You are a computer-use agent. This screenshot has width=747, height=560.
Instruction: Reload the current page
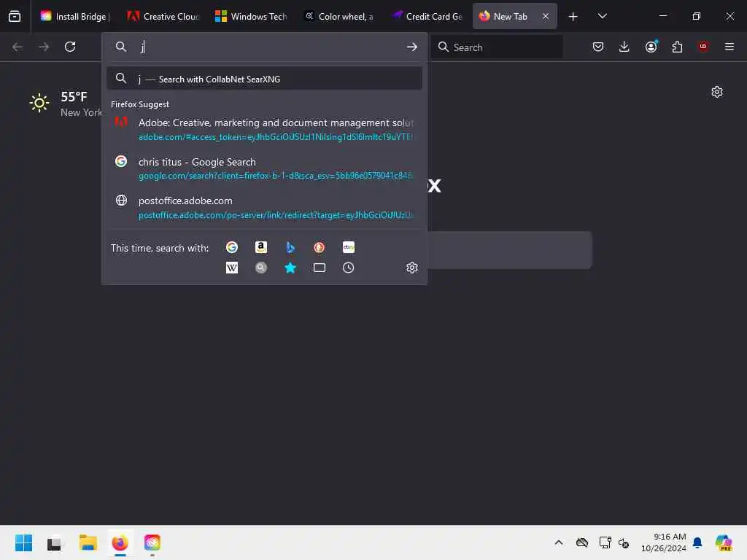tap(70, 47)
